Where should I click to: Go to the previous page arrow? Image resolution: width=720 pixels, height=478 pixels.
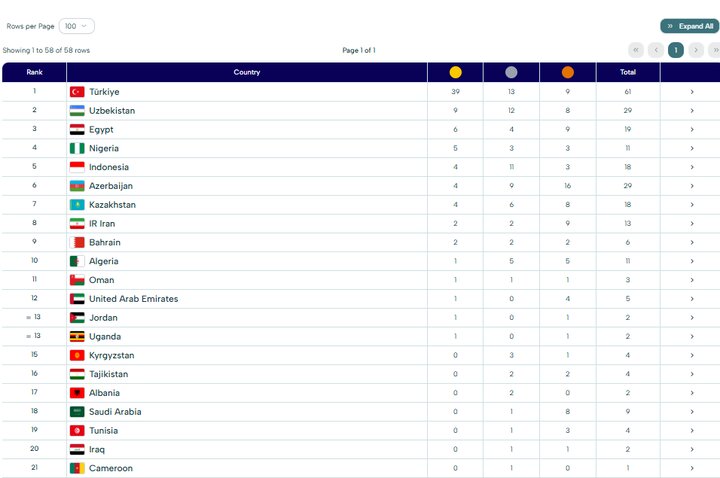[x=656, y=50]
